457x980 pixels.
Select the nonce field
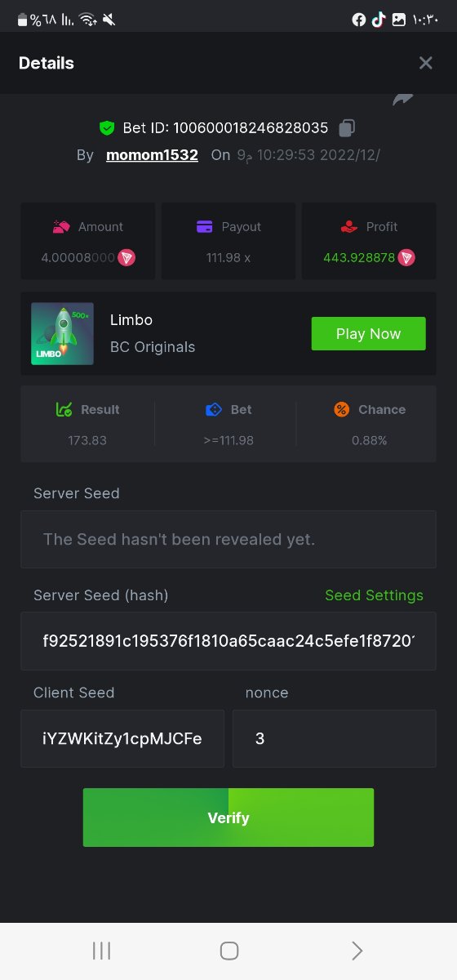tap(335, 738)
